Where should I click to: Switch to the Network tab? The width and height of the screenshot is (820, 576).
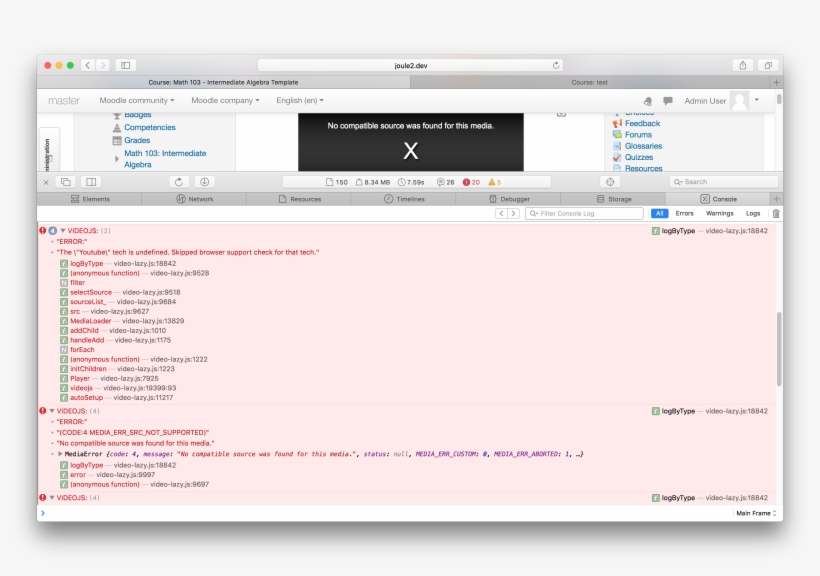click(195, 199)
